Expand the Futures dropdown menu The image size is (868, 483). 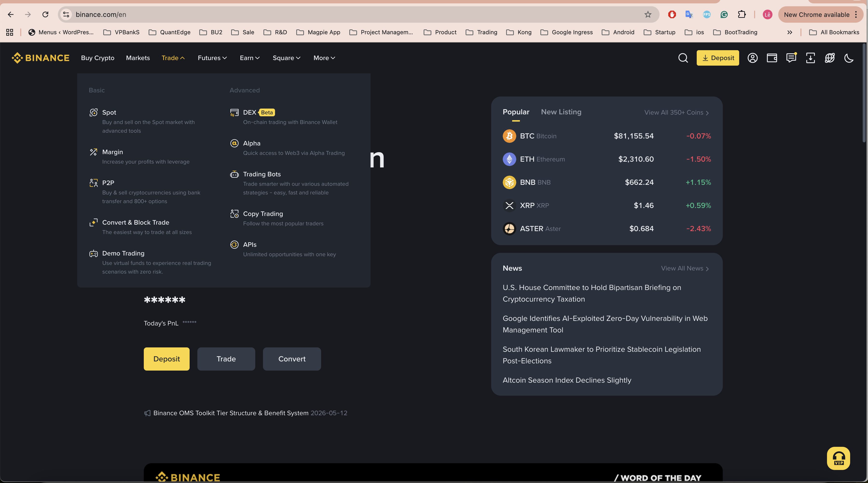click(212, 58)
